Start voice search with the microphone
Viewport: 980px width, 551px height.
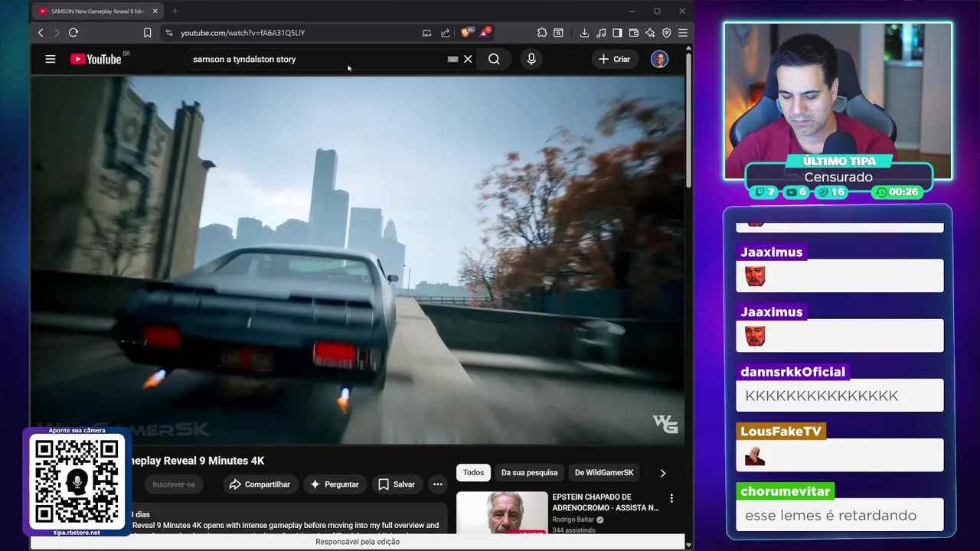[x=531, y=59]
